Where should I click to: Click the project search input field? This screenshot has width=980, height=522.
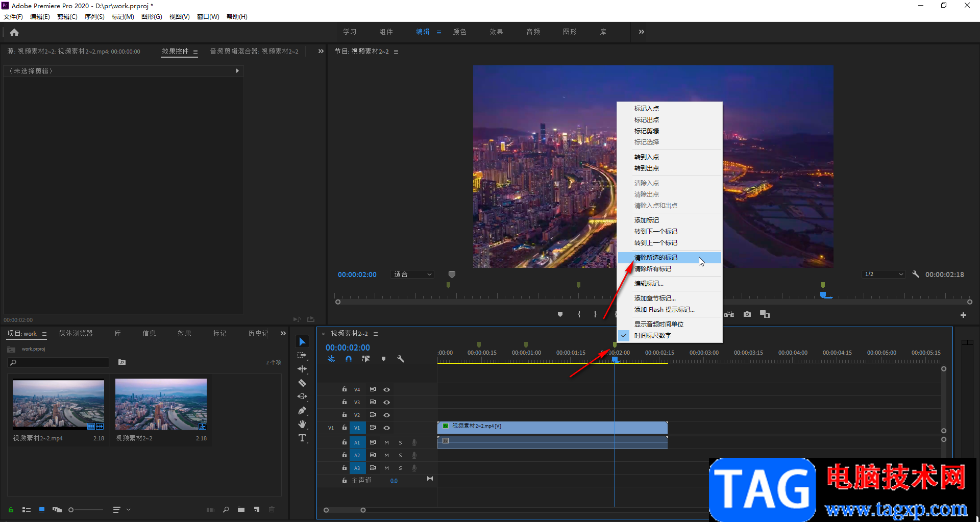[59, 362]
